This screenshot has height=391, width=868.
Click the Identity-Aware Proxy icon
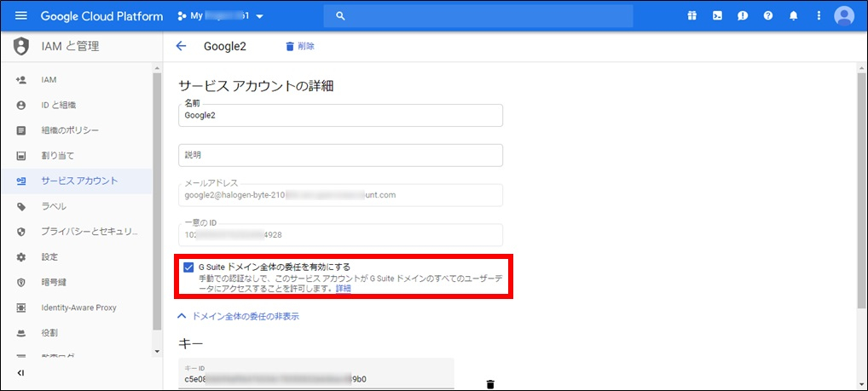pos(21,308)
